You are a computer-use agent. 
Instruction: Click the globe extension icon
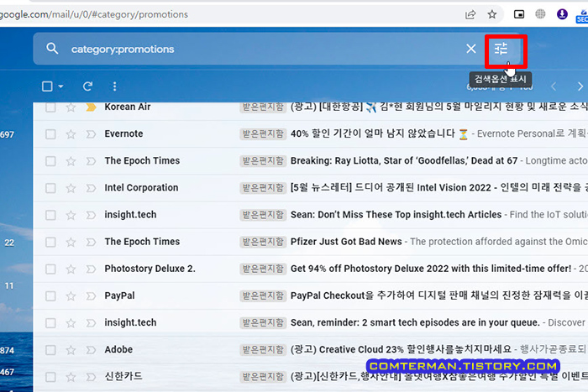tap(540, 14)
